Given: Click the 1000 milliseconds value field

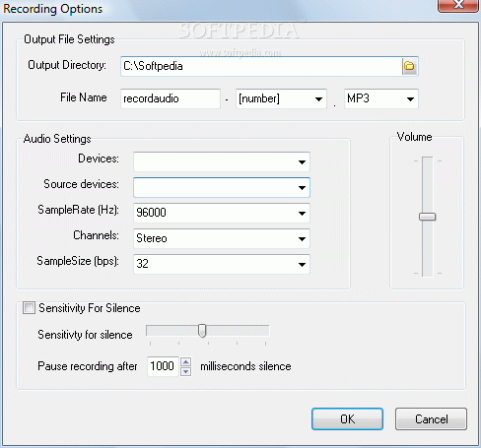Looking at the screenshot, I should click(163, 366).
